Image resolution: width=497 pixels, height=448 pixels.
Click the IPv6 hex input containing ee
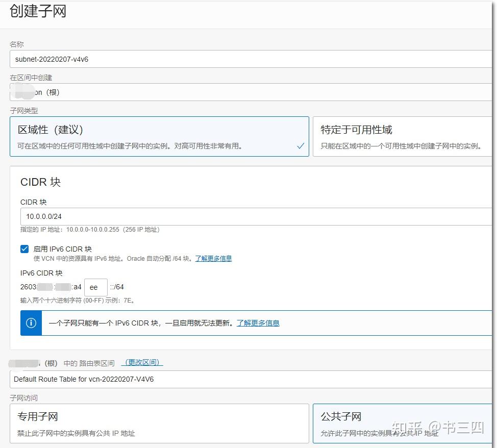95,287
